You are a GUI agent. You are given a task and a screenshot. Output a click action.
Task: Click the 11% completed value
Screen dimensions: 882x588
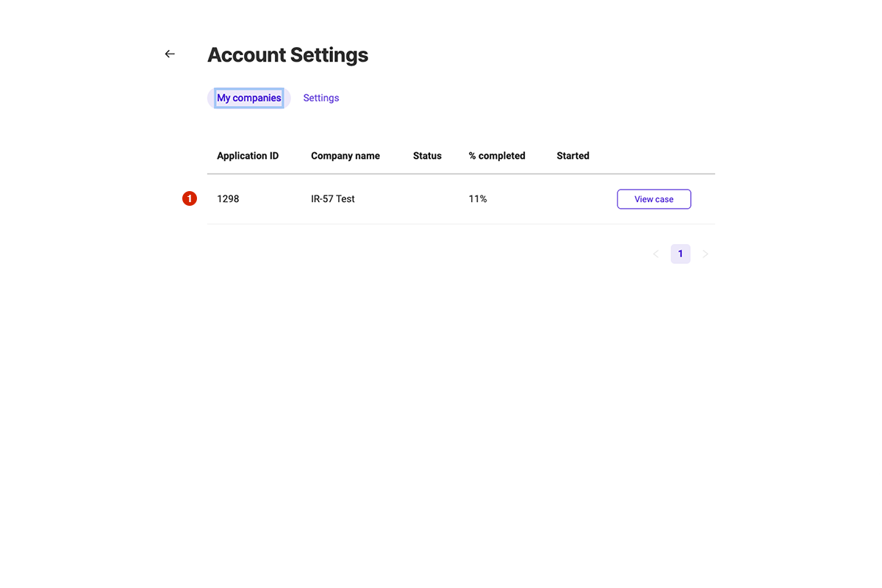coord(478,199)
